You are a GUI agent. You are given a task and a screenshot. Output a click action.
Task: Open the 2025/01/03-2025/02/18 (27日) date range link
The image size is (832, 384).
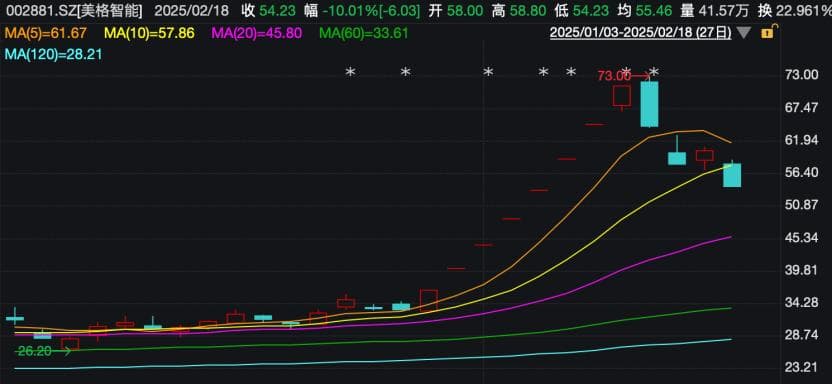(640, 33)
